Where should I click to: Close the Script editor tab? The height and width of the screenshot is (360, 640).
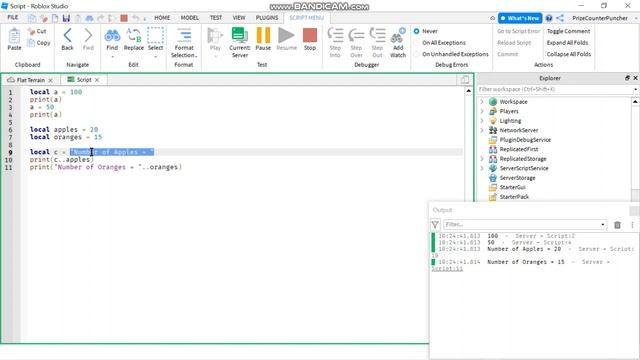[x=97, y=80]
